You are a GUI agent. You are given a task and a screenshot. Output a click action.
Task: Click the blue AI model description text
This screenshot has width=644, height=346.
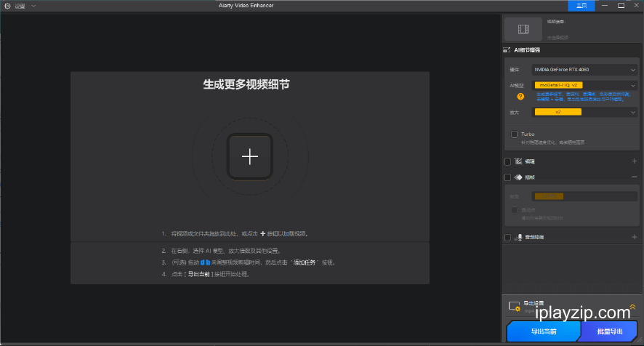click(584, 97)
